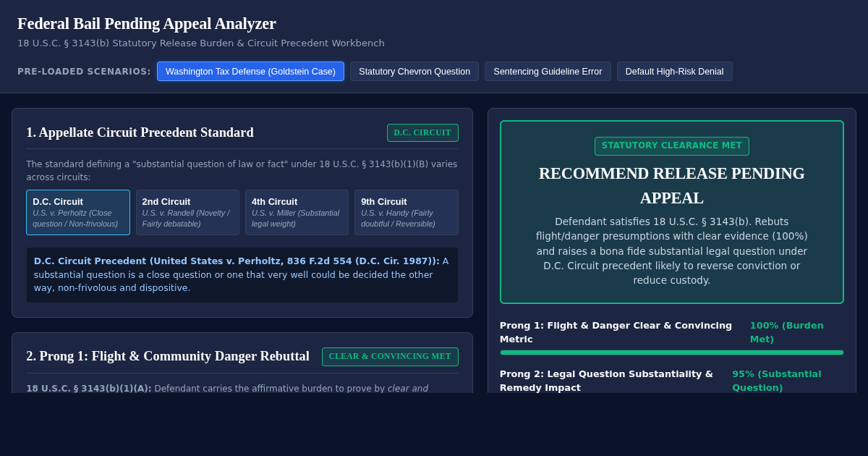Click the STATUTORY CLEARANCE MET badge
Viewport: 868px width, 456px height.
(672, 145)
